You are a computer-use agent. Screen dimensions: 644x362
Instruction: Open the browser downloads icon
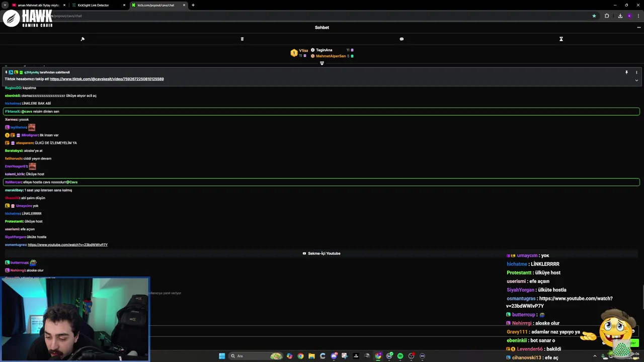[620, 16]
